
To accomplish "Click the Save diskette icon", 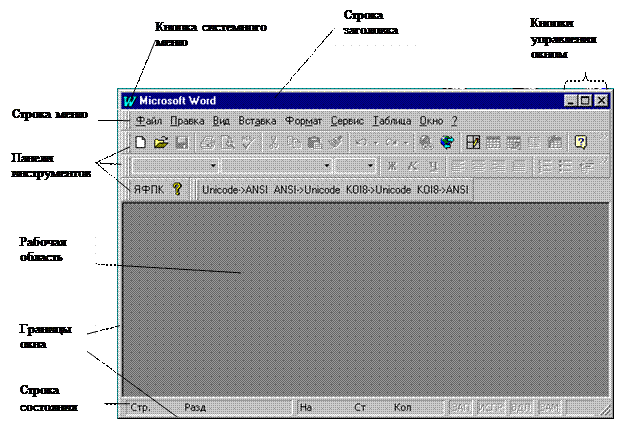I will (182, 142).
